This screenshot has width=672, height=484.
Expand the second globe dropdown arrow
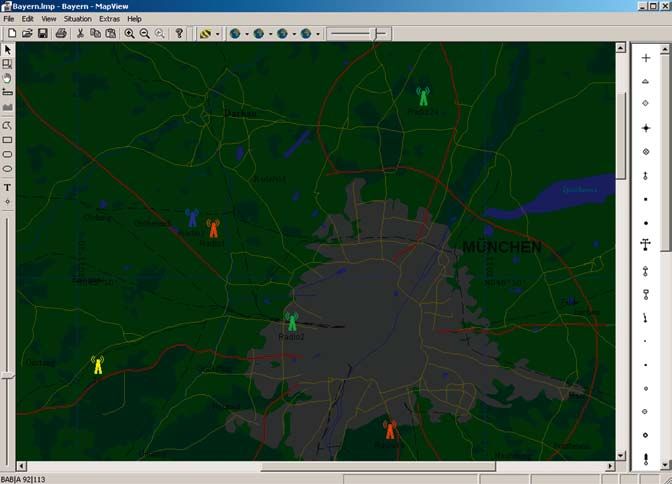270,34
